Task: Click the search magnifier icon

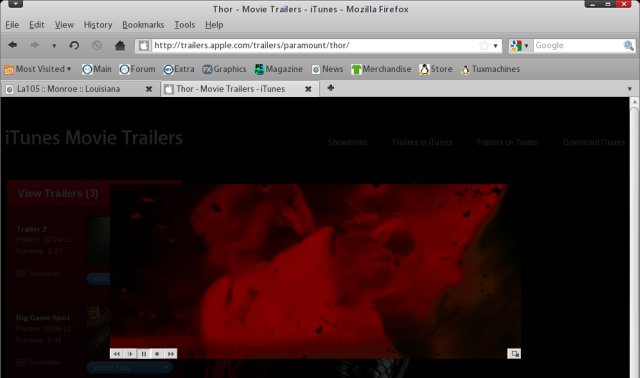Action: pyautogui.click(x=629, y=45)
